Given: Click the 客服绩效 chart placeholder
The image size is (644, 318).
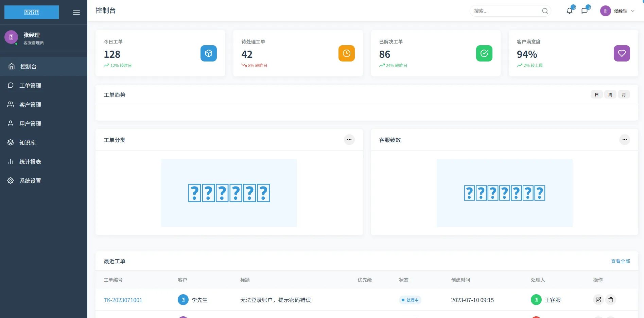Looking at the screenshot, I should tap(505, 193).
